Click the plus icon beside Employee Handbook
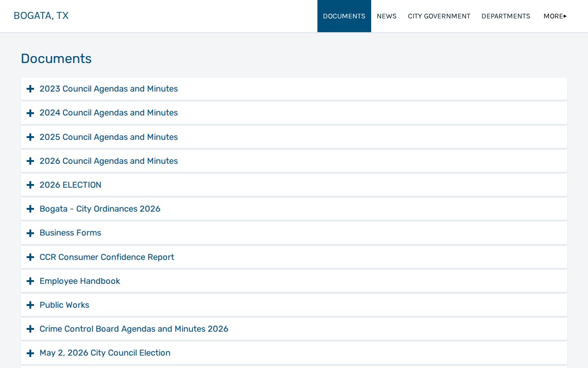Screen dimensions: 588x368 pos(30,281)
